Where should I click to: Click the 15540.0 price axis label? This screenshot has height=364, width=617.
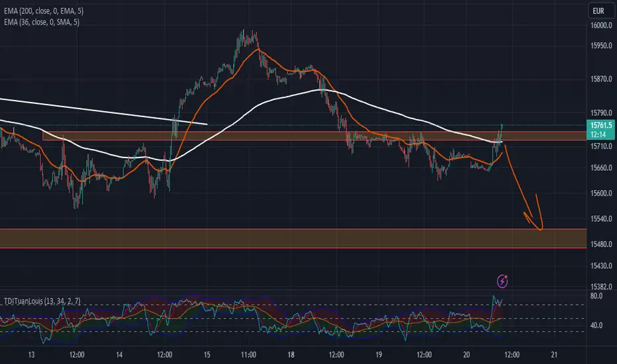click(601, 219)
